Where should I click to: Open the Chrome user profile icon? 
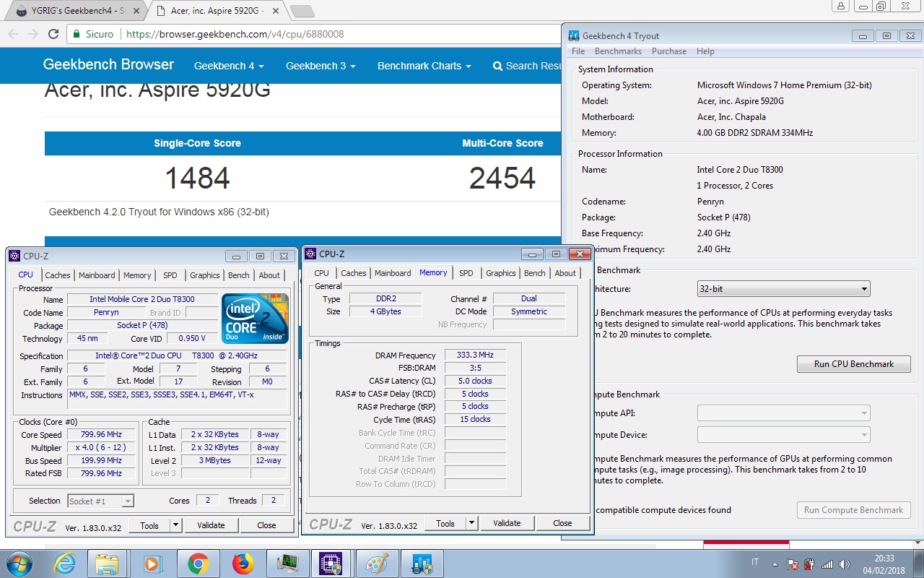pos(840,6)
